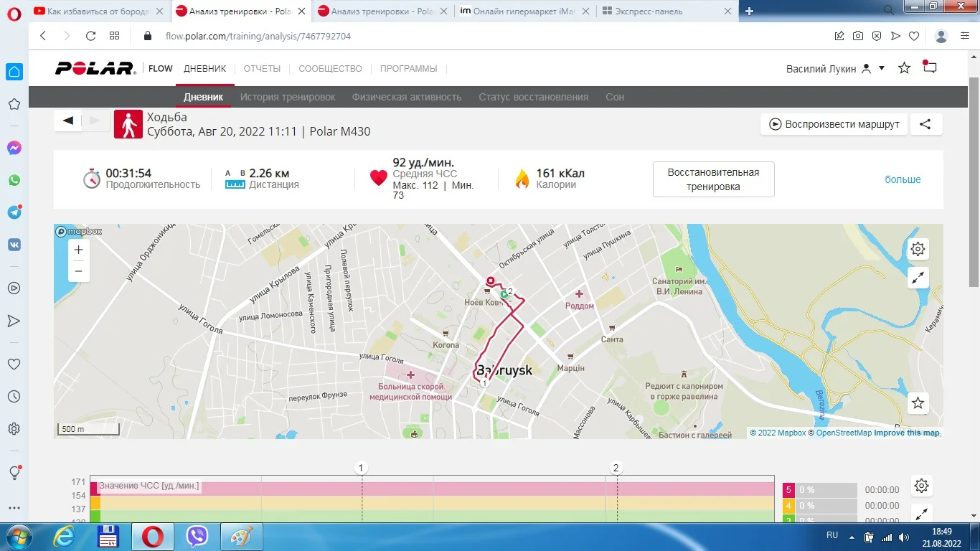
Task: Click the Polar notifications icon
Action: pyautogui.click(x=930, y=67)
